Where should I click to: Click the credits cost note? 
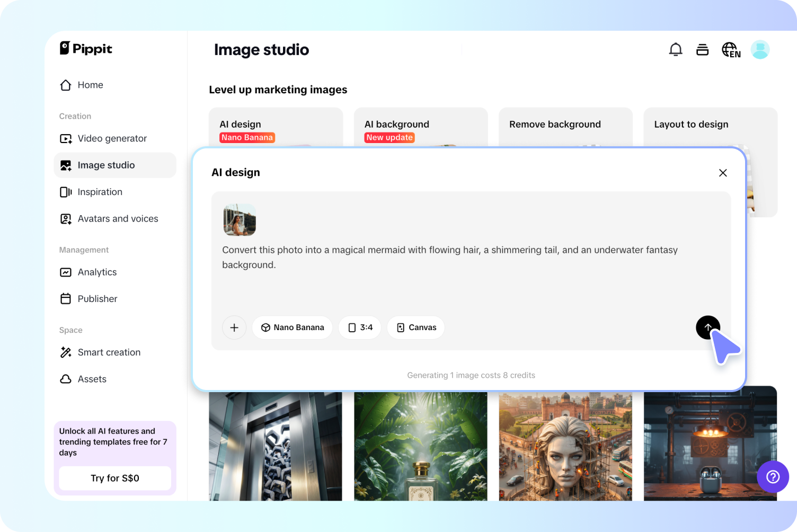471,375
